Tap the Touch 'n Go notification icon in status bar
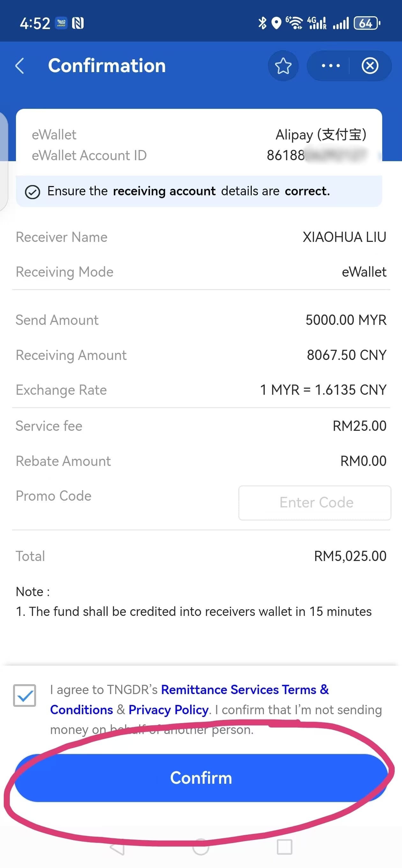This screenshot has width=402, height=868. click(61, 23)
